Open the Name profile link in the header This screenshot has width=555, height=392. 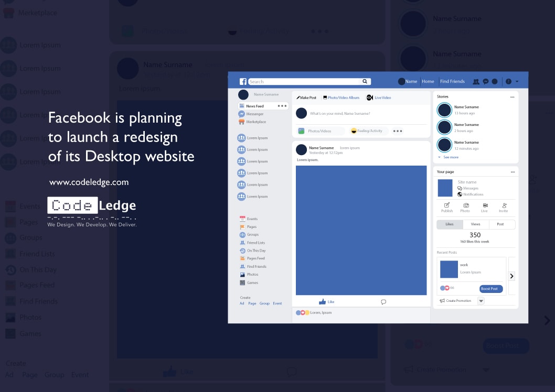click(408, 81)
